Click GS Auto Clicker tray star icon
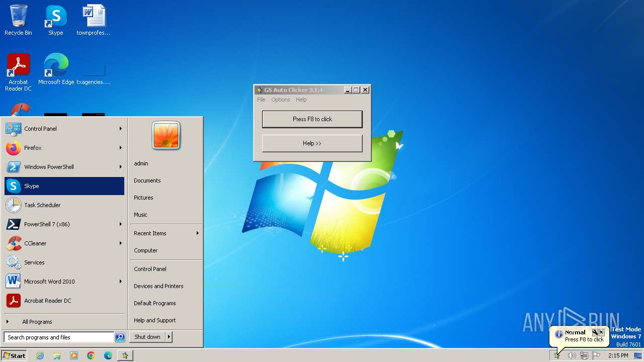The width and height of the screenshot is (644, 362). tap(557, 355)
